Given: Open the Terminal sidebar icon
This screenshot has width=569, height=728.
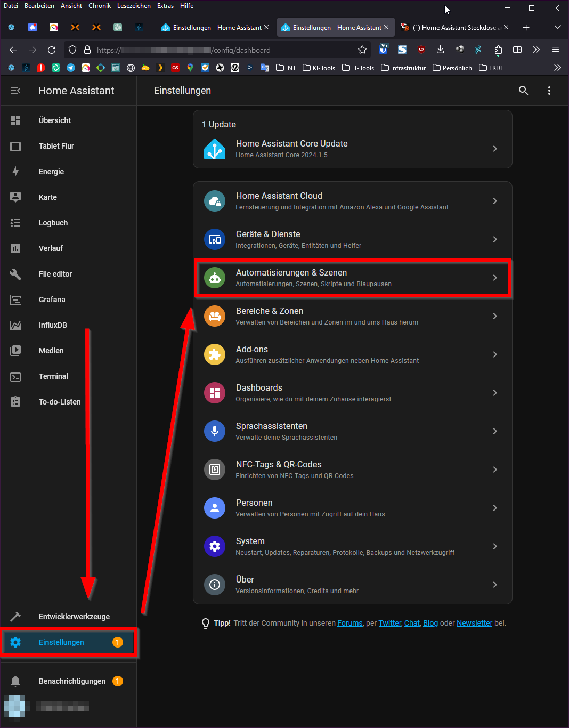Looking at the screenshot, I should [x=15, y=376].
